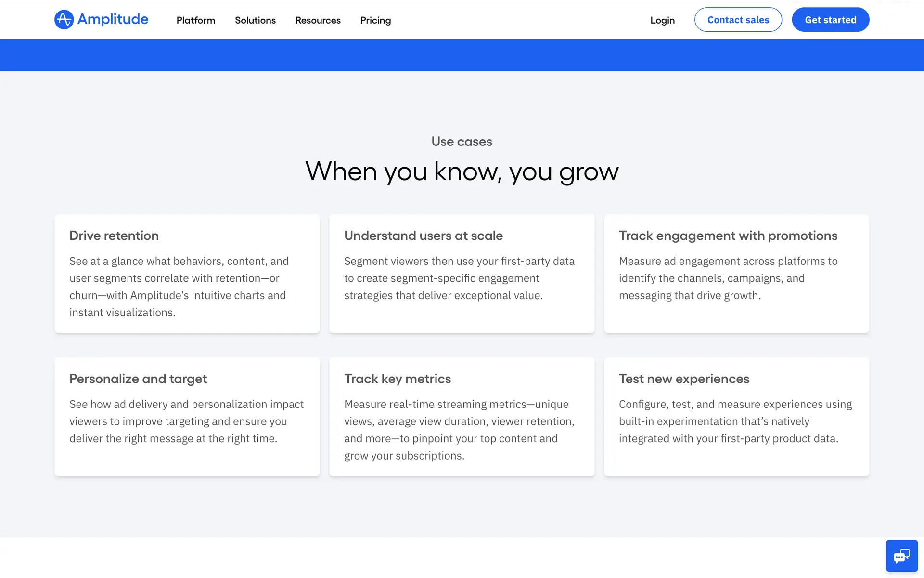The width and height of the screenshot is (924, 578).
Task: Click the Use cases section label
Action: click(462, 142)
